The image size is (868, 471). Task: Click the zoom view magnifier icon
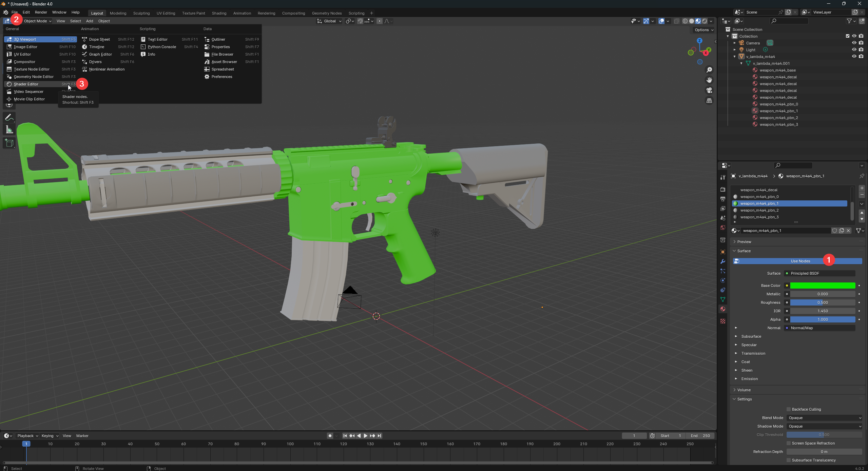coord(709,70)
